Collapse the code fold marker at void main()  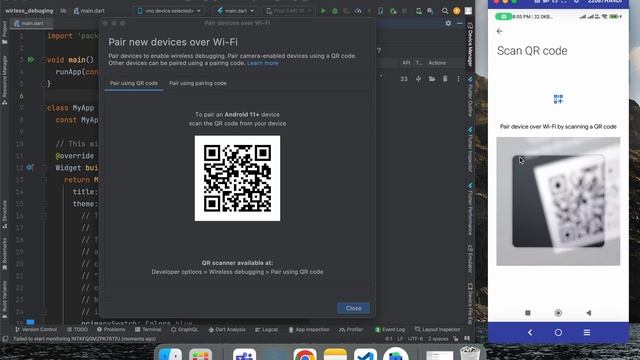point(44,60)
